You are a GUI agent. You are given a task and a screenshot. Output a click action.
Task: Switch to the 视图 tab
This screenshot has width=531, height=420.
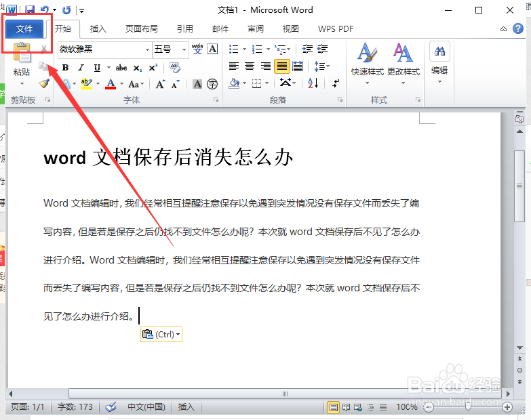click(x=291, y=29)
